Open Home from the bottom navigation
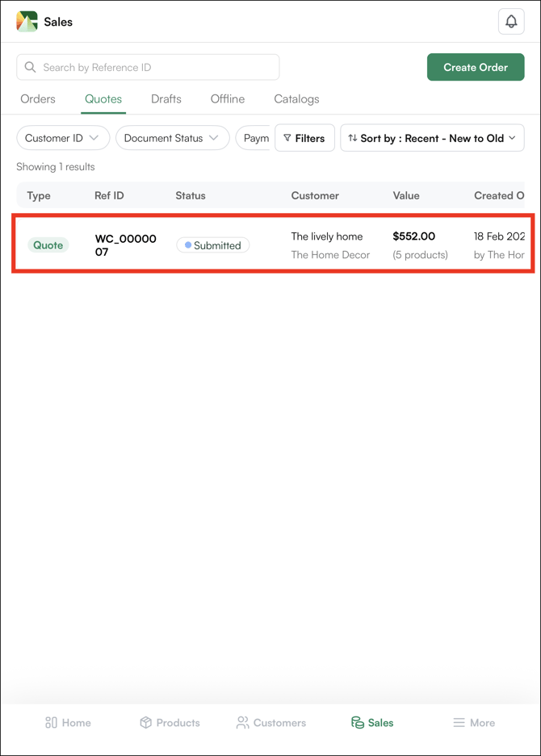The height and width of the screenshot is (756, 541). click(x=68, y=723)
